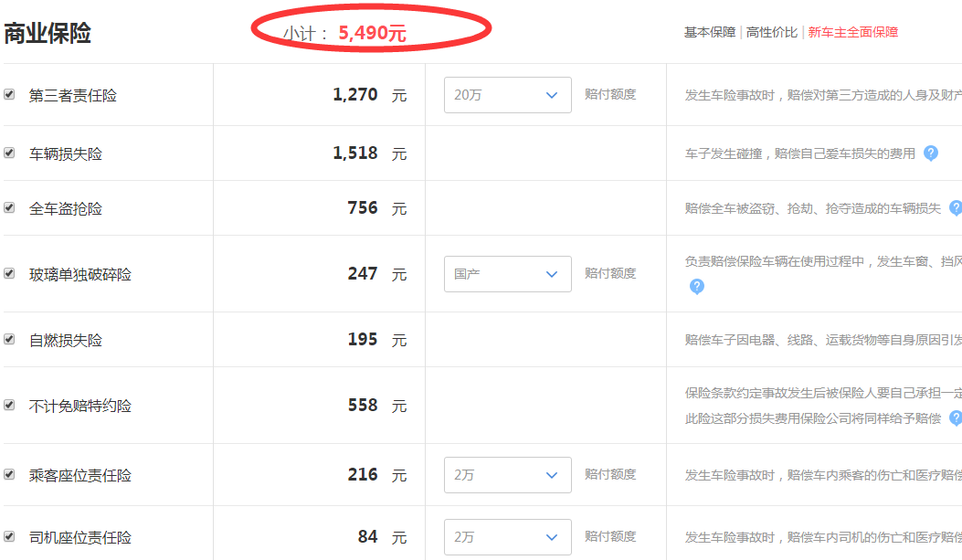Open the 国产 glass type dropdown
962x560 pixels.
point(507,274)
